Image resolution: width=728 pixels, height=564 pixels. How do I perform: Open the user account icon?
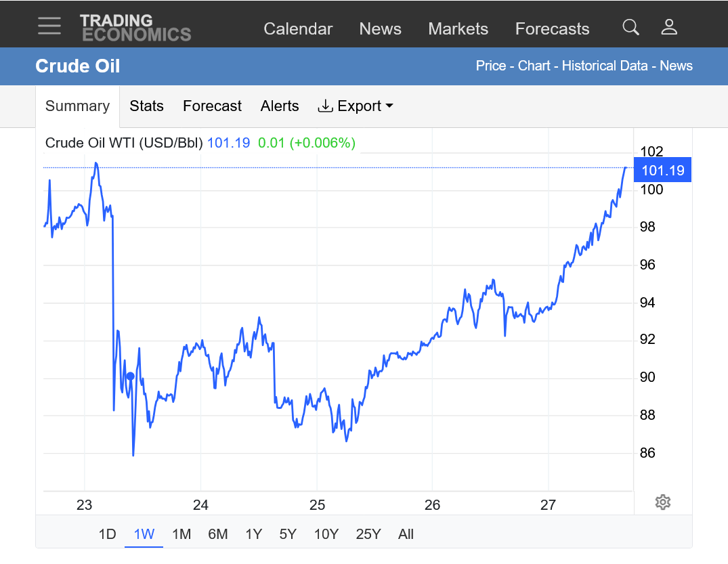point(669,27)
